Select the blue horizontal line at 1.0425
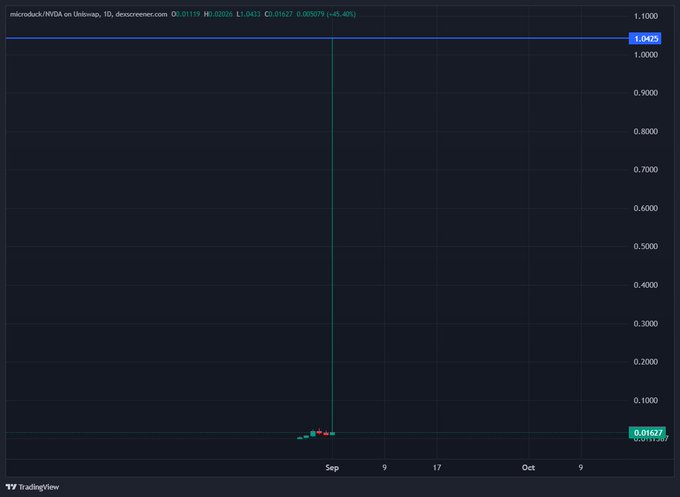Image resolution: width=680 pixels, height=497 pixels. 317,38
